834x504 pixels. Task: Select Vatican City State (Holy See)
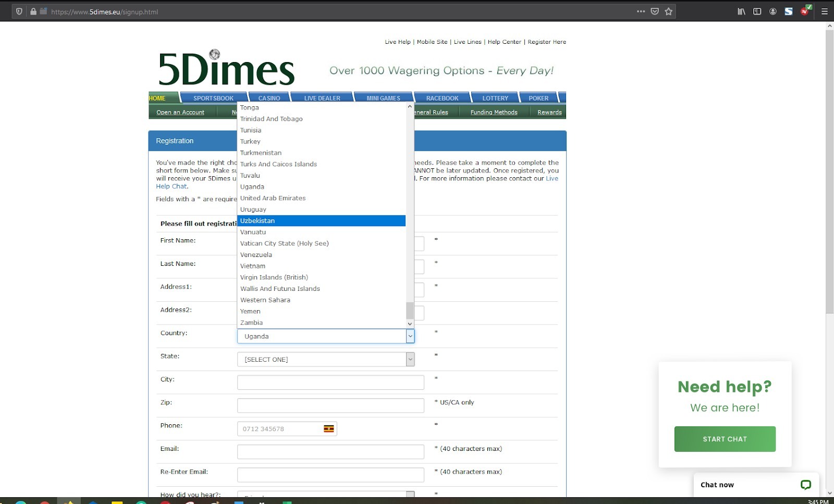pos(321,243)
